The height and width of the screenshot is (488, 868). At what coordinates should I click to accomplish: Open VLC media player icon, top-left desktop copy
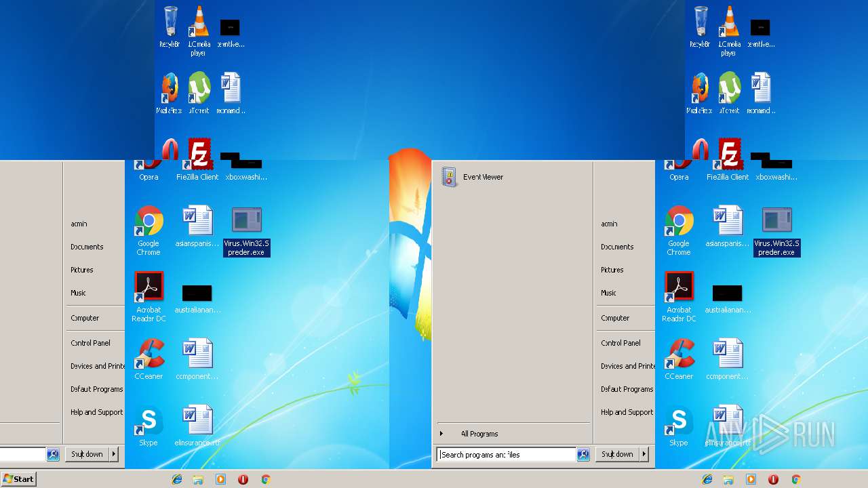pos(199,30)
